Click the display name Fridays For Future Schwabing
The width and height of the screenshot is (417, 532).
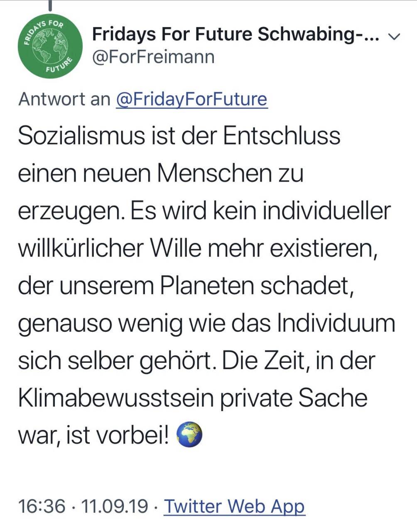235,34
